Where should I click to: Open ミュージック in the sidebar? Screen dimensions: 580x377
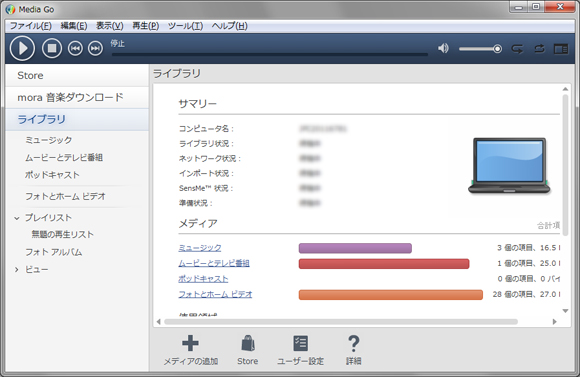coord(48,140)
